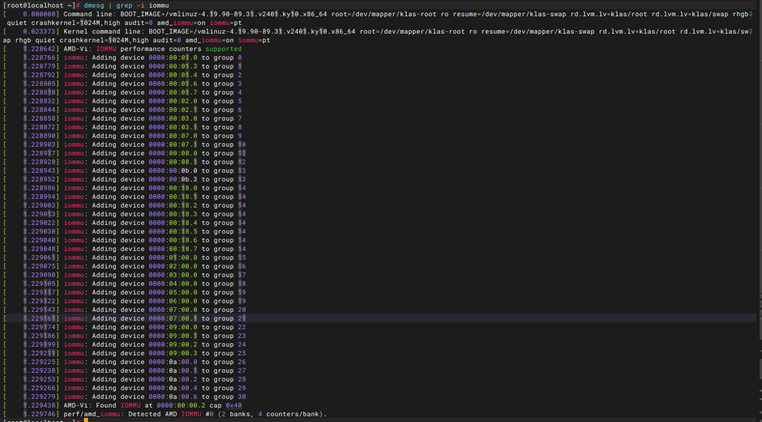Click device address "0000:00:18.6"
Image resolution: width=762 pixels, height=422 pixels.
[173, 241]
